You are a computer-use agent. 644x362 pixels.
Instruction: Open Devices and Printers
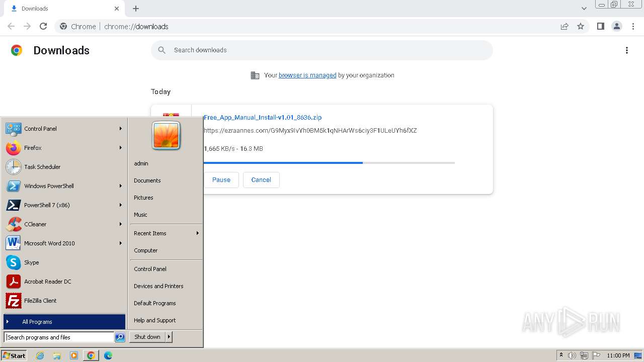158,286
